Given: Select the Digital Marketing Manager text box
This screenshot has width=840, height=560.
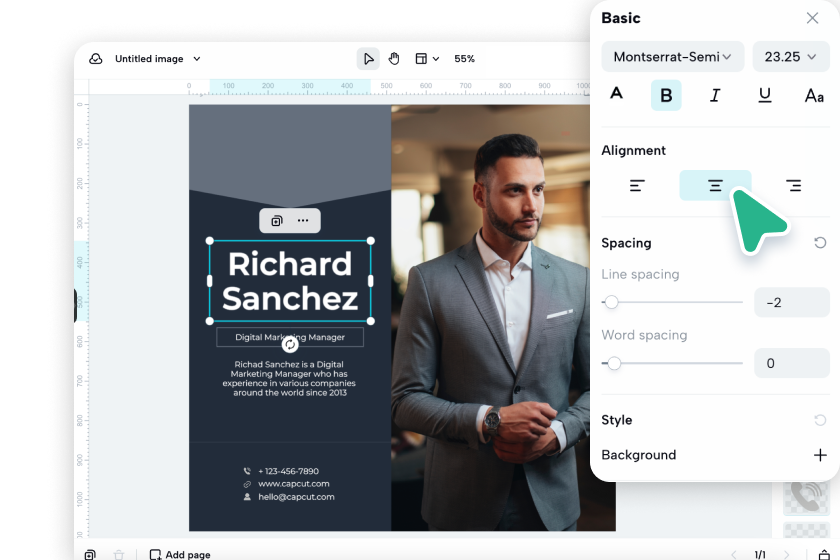Looking at the screenshot, I should click(x=290, y=337).
